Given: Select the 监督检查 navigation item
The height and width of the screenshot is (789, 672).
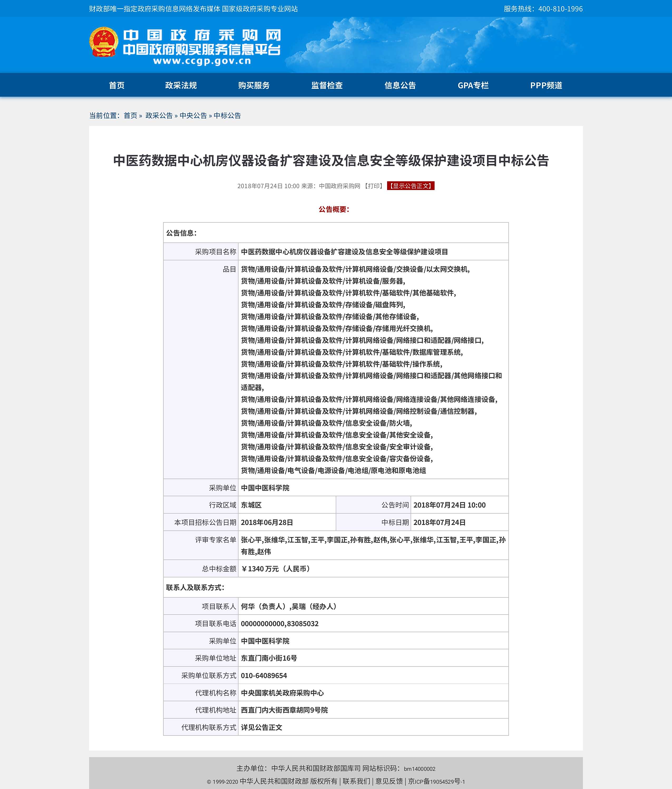Looking at the screenshot, I should (327, 85).
